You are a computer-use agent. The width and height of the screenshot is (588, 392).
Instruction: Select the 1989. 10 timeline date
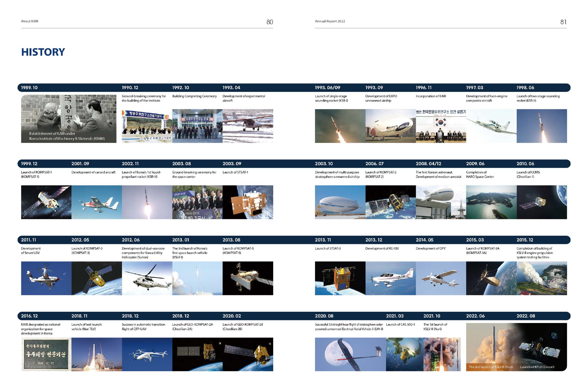[29, 88]
